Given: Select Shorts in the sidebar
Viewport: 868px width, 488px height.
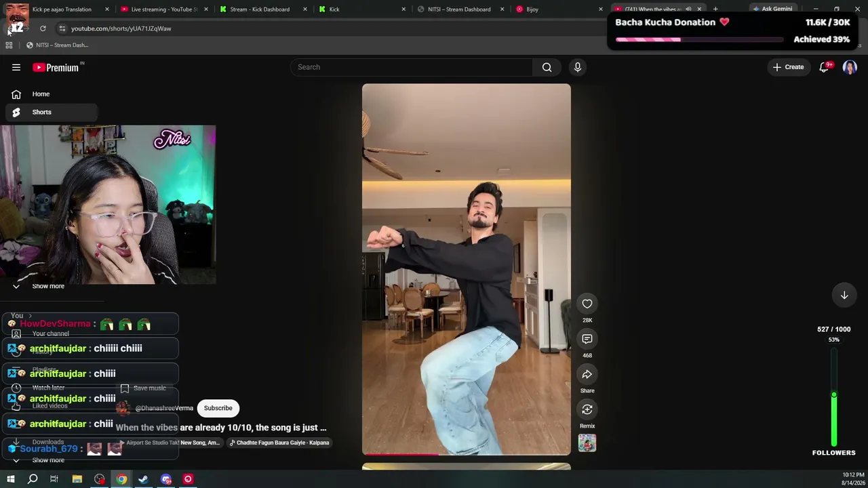Looking at the screenshot, I should 50,112.
